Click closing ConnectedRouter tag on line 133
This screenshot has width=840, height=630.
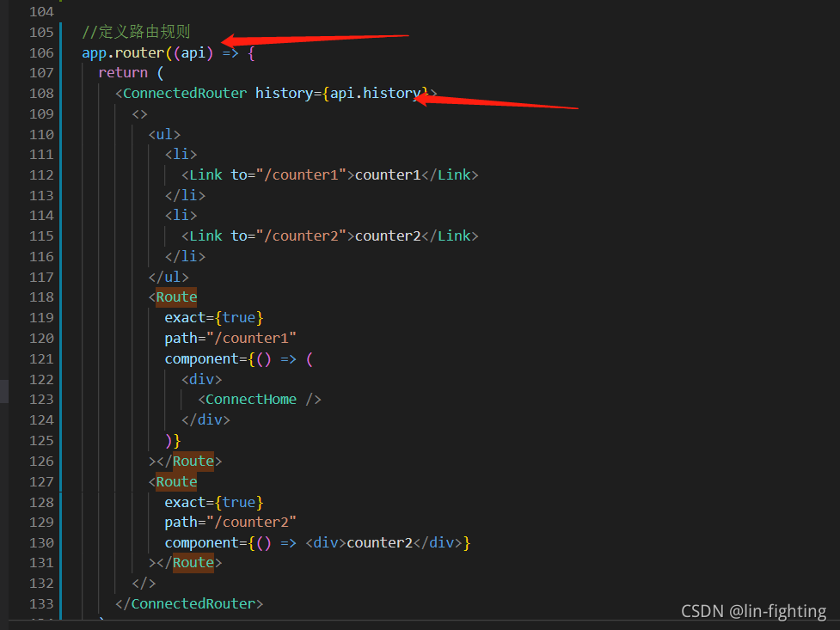[x=189, y=603]
